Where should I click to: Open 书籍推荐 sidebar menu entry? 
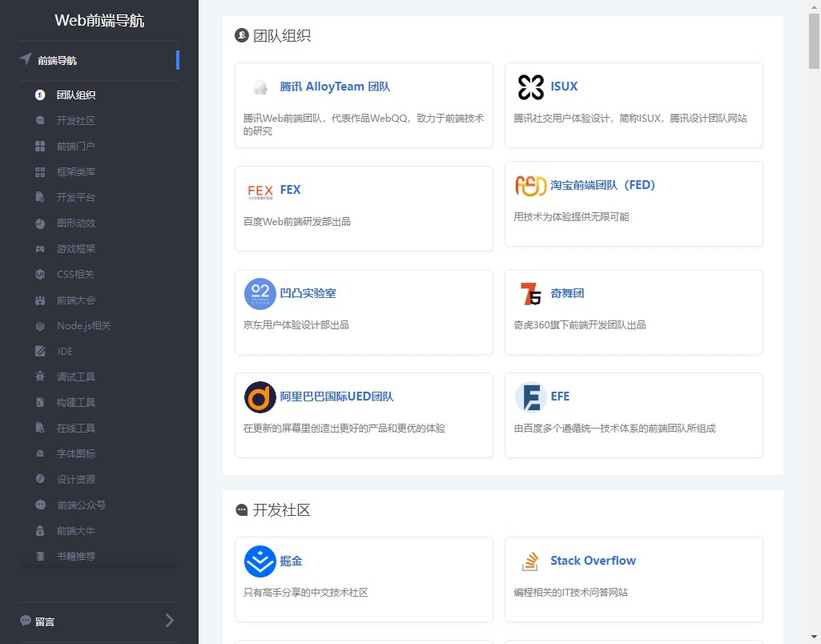76,556
